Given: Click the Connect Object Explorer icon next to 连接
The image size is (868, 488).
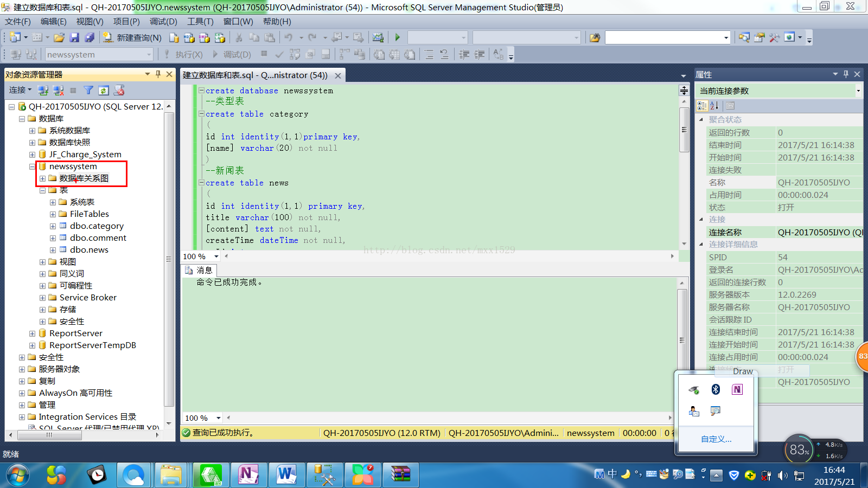Looking at the screenshot, I should [43, 90].
